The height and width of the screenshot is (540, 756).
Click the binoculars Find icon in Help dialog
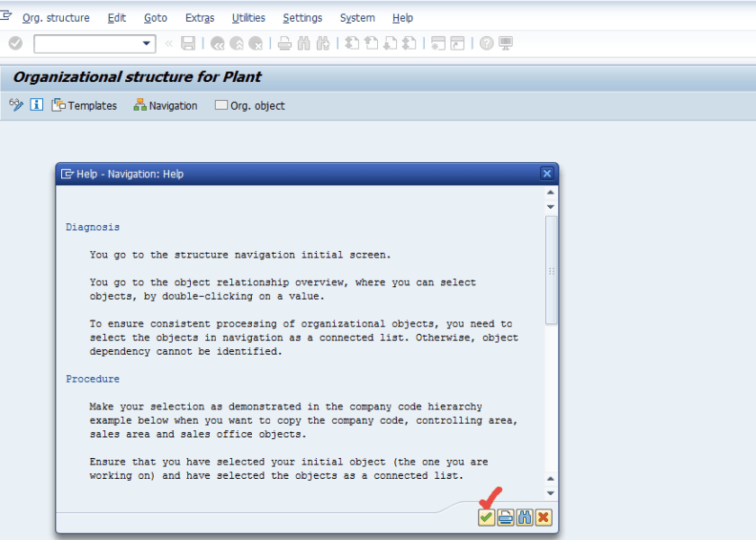tap(524, 517)
